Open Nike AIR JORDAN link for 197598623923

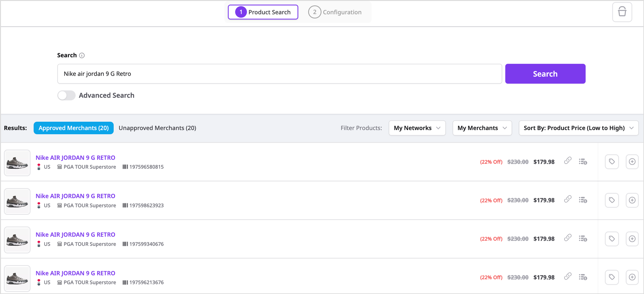click(75, 196)
